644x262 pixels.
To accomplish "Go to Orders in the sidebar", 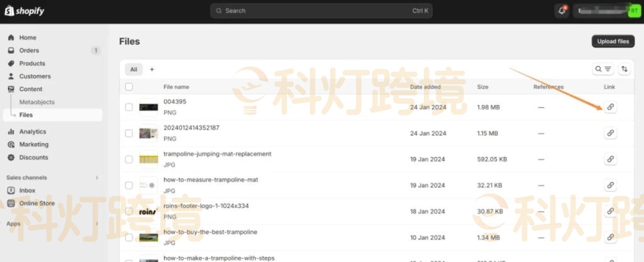I will pos(29,50).
